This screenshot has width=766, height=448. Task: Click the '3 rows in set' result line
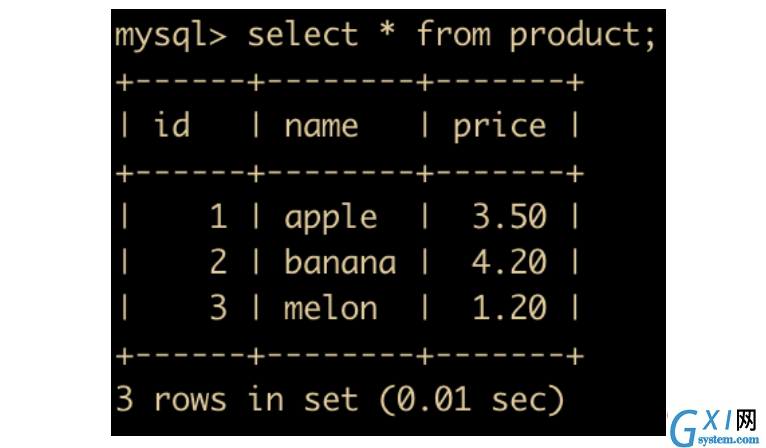[237, 399]
